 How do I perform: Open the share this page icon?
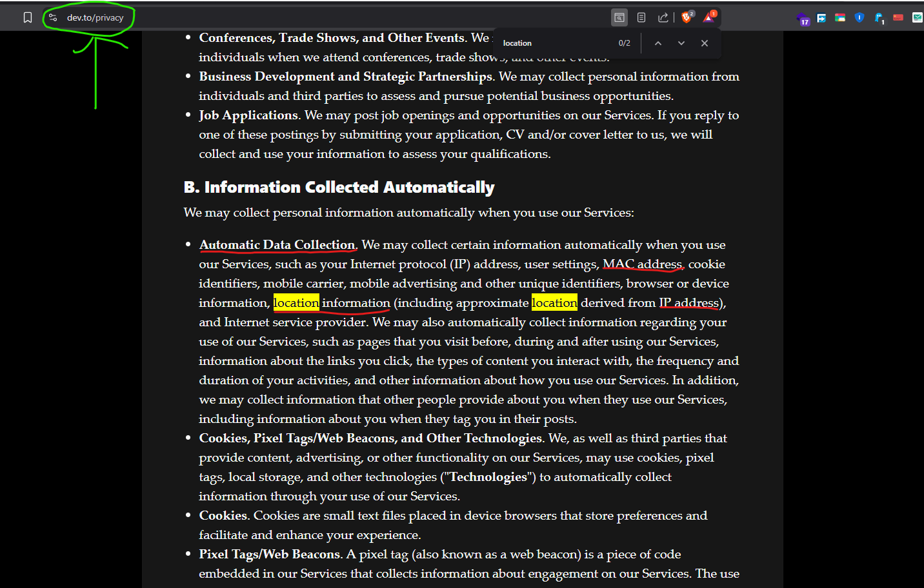(663, 17)
